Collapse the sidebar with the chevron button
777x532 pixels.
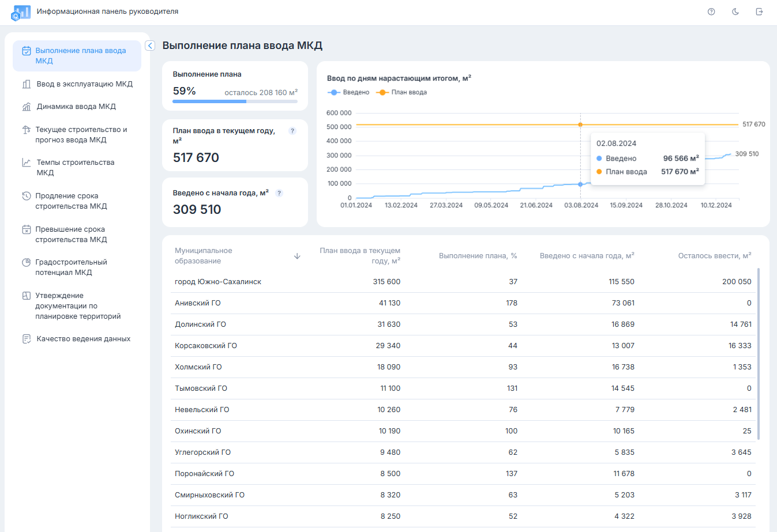150,46
